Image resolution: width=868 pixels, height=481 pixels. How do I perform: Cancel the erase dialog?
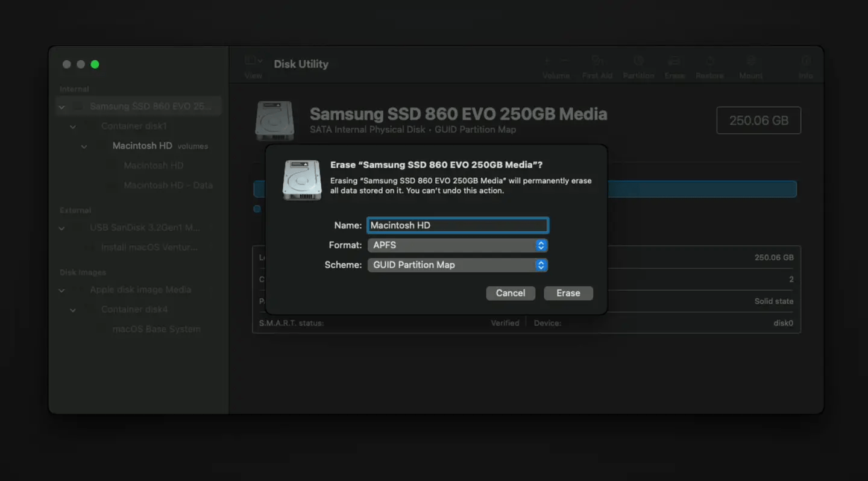(511, 293)
